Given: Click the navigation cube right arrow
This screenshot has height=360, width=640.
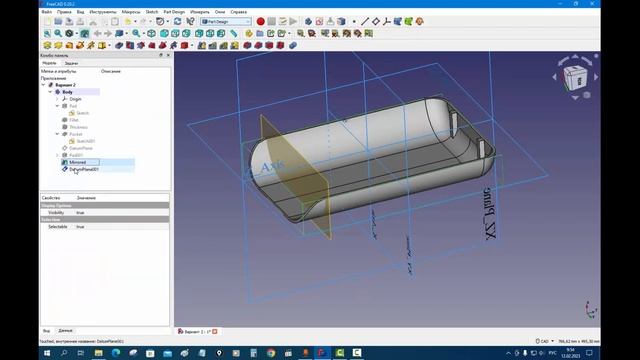Looking at the screenshot, I should 596,77.
